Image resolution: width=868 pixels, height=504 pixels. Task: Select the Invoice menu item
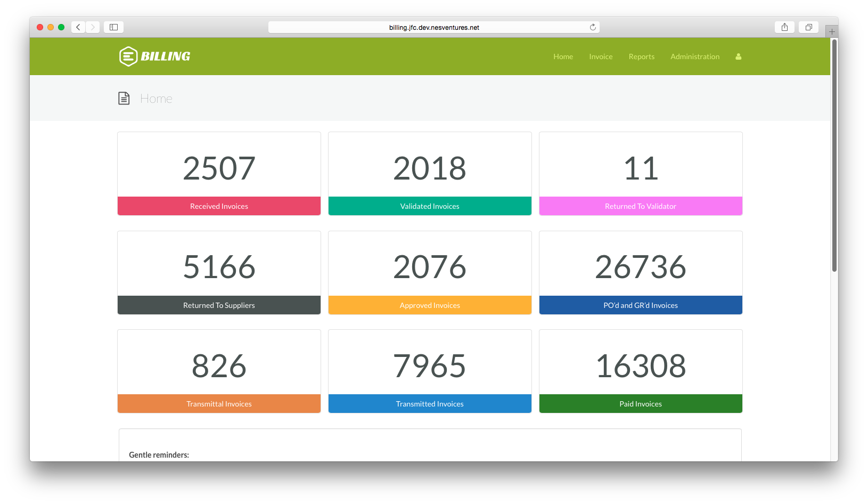601,56
